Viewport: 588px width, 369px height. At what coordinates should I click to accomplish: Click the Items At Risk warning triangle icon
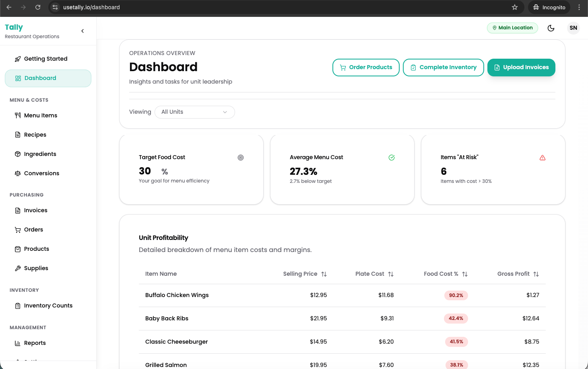543,158
